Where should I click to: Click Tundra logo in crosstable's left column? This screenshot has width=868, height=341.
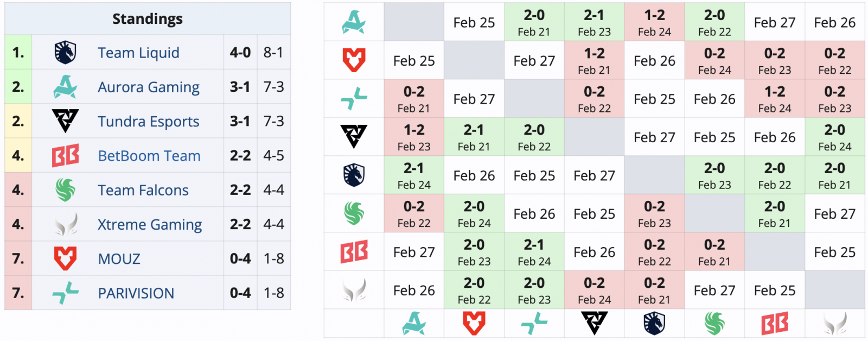point(354,137)
